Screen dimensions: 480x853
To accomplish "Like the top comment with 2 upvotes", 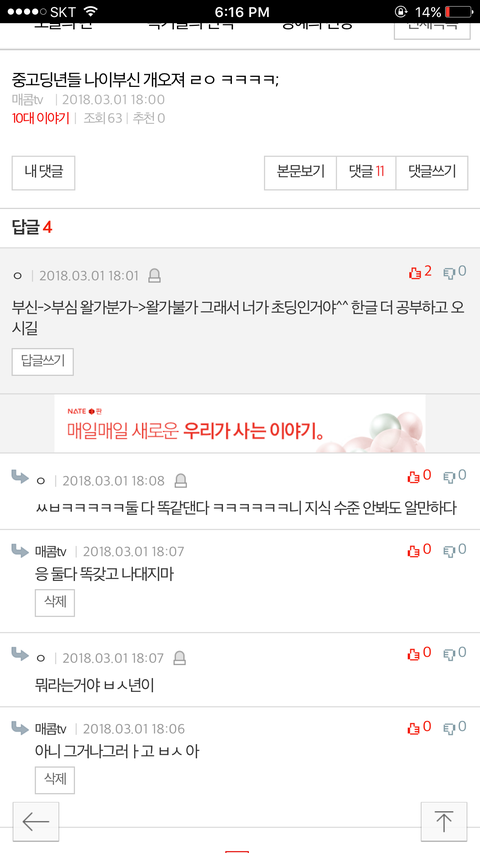I will [x=420, y=273].
